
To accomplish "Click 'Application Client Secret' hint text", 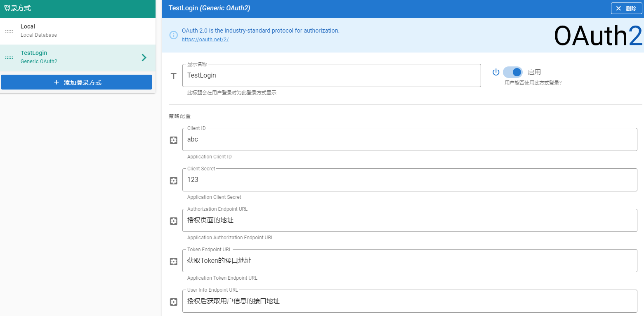I will click(x=214, y=197).
